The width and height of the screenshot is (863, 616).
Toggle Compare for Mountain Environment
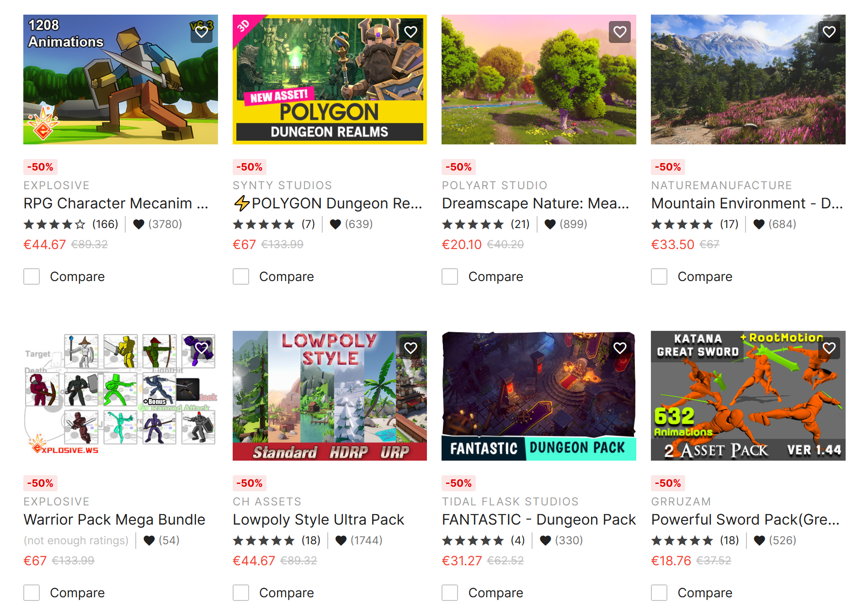[659, 276]
